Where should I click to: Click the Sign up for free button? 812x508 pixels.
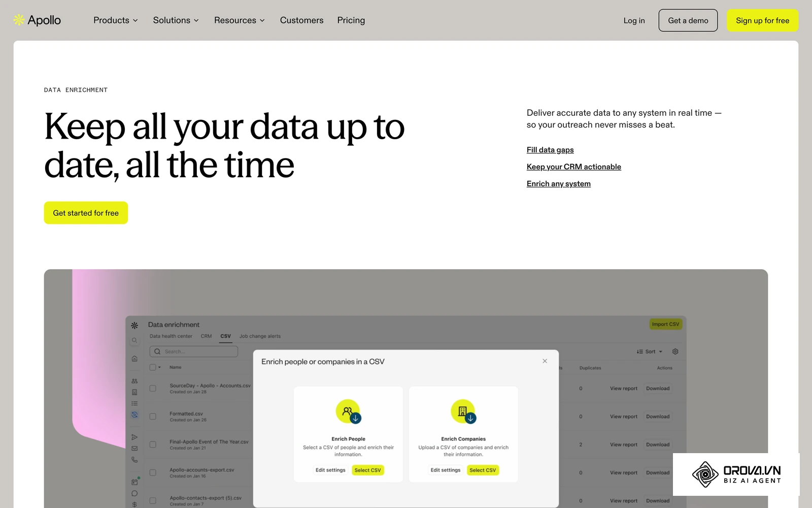coord(763,20)
